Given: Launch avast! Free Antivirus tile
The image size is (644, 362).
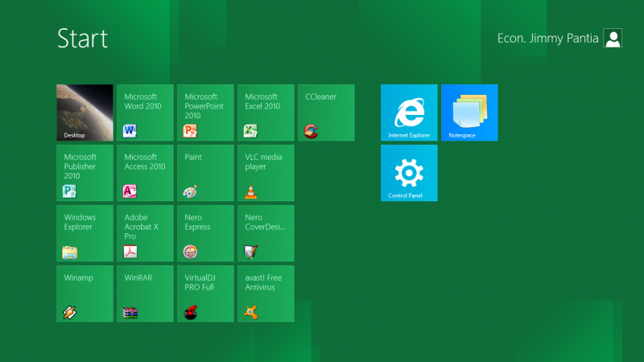Looking at the screenshot, I should click(x=266, y=294).
